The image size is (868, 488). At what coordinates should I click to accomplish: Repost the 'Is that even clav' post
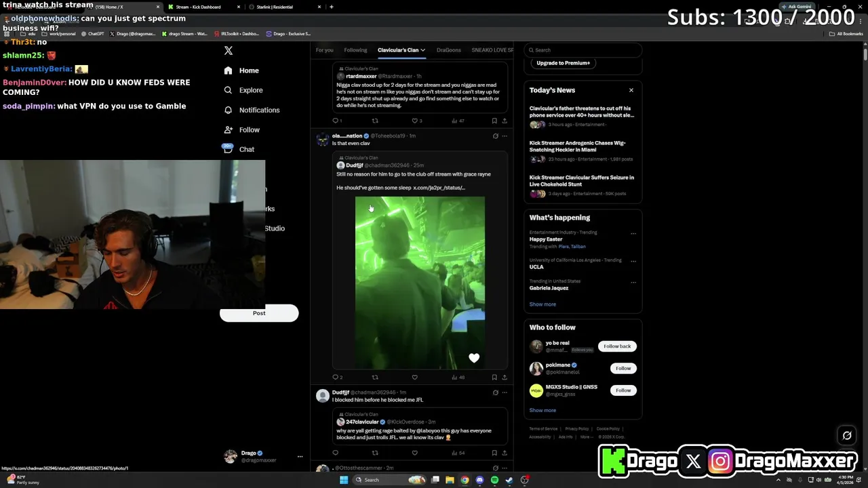tap(375, 378)
